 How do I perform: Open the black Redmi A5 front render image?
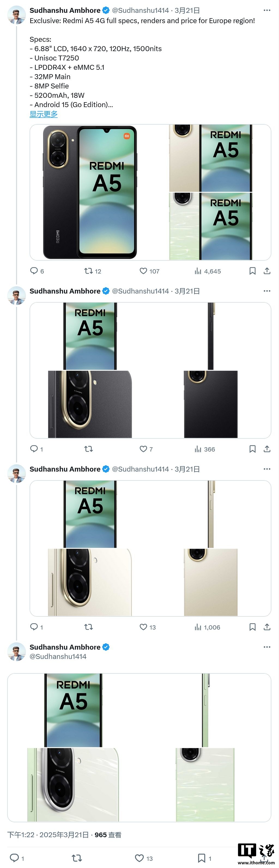90,192
